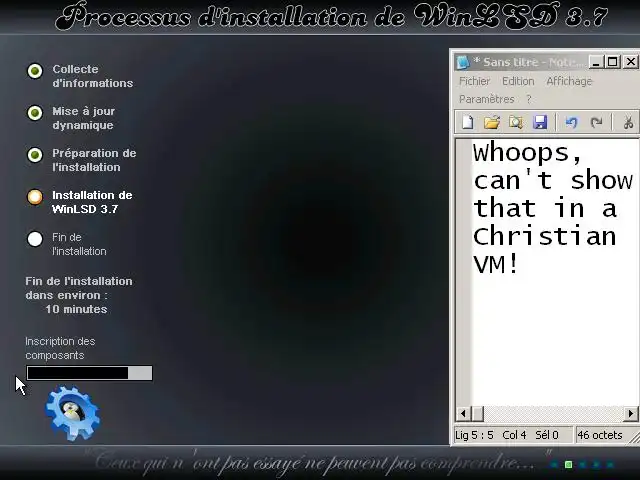The image size is (640, 480).
Task: Close the Sans titre Notepad window
Action: point(631,62)
